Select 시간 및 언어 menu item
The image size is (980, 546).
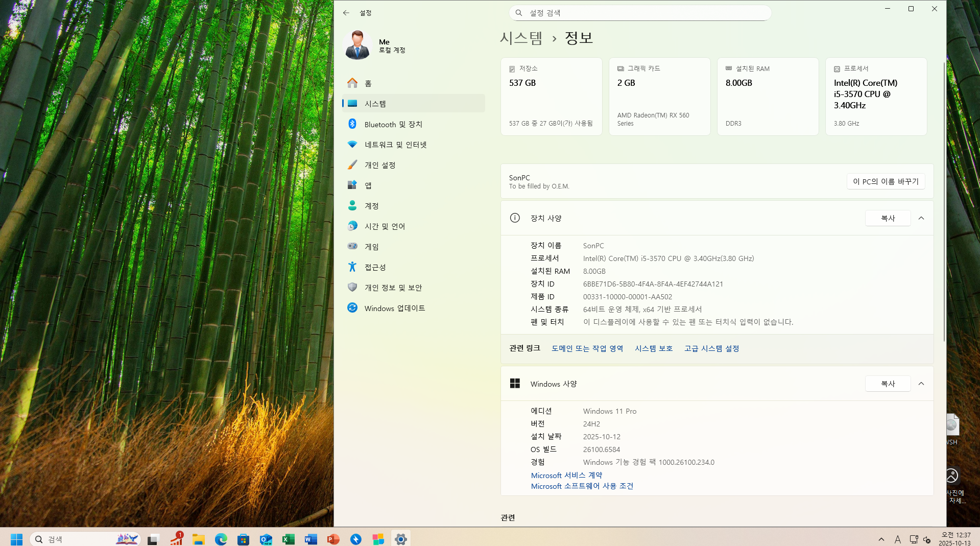click(384, 226)
